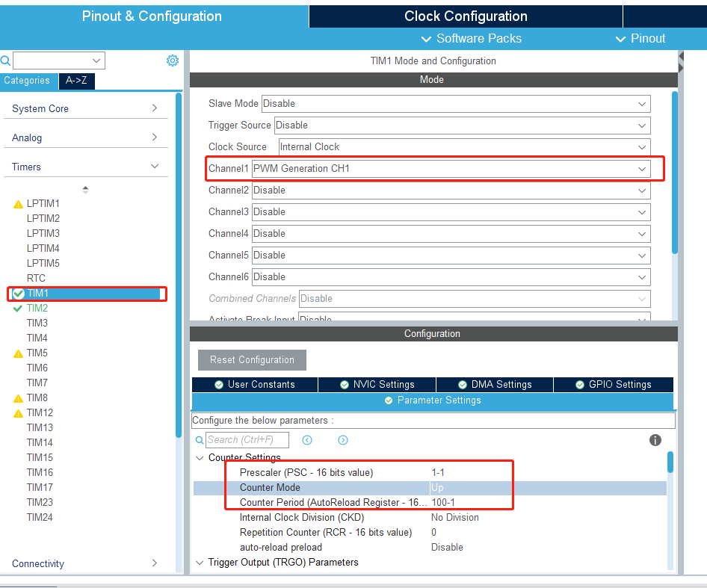Open the User Constants tab
Viewport: 707px width, 588px height.
(x=255, y=385)
